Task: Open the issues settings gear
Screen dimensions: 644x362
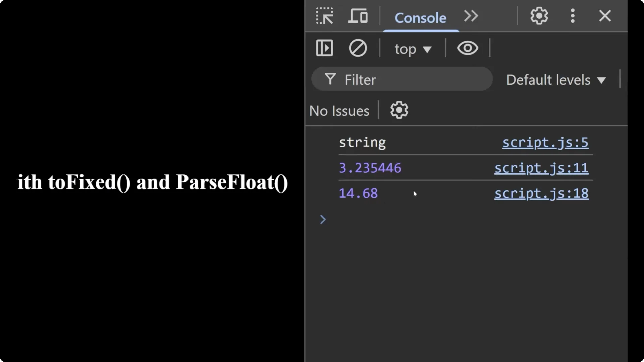Action: 398,110
